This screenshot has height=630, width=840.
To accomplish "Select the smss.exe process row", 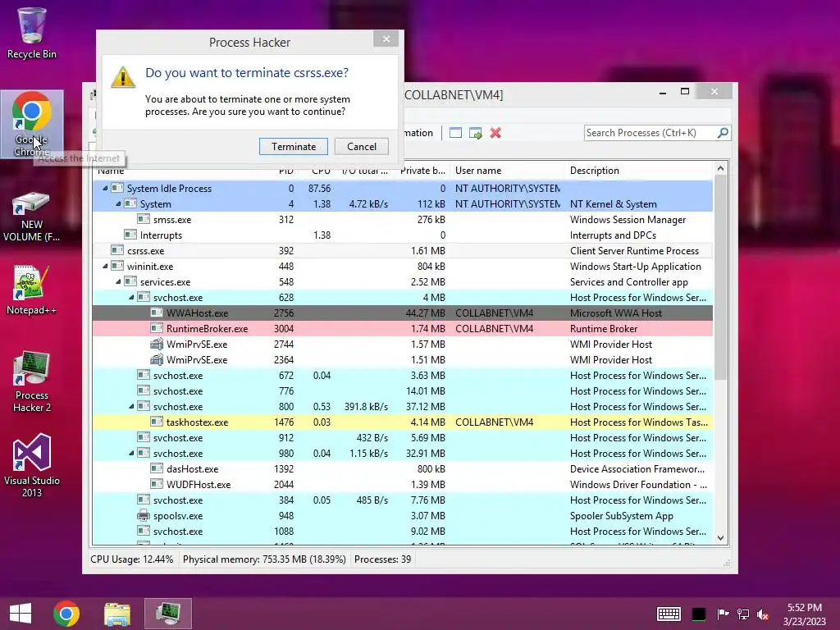I will (x=402, y=220).
